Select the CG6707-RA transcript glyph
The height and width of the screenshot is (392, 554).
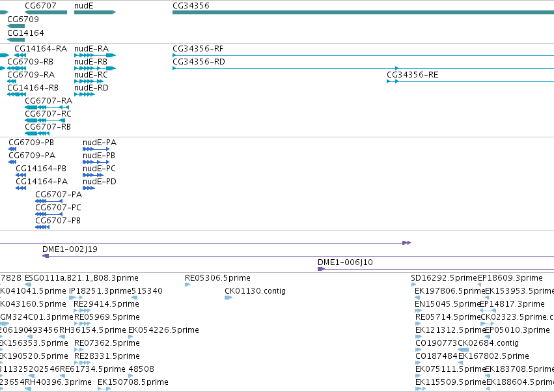click(x=47, y=107)
